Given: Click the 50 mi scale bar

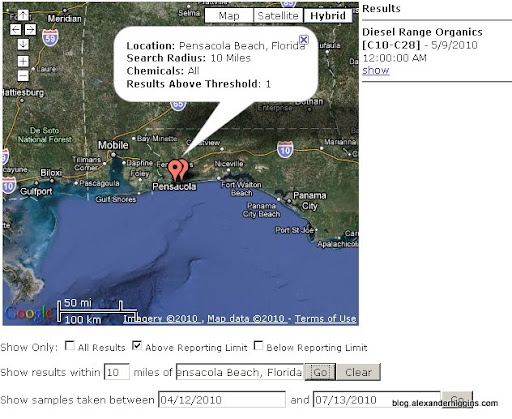Looking at the screenshot, I should pos(90,306).
